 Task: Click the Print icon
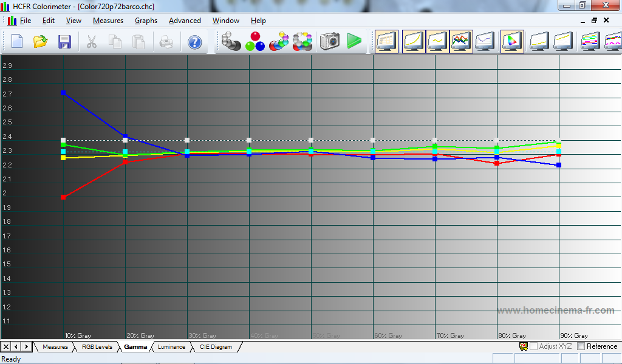pos(166,42)
